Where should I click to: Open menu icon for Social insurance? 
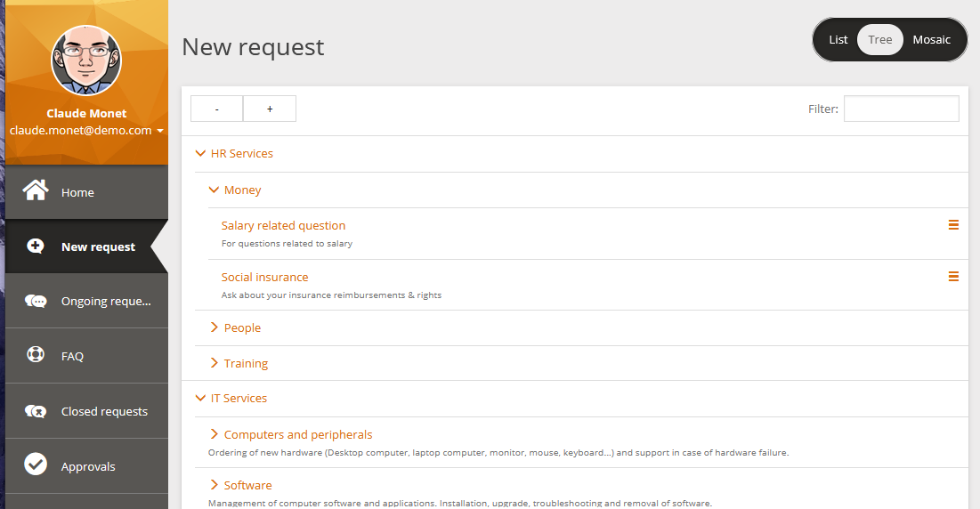[x=953, y=277]
